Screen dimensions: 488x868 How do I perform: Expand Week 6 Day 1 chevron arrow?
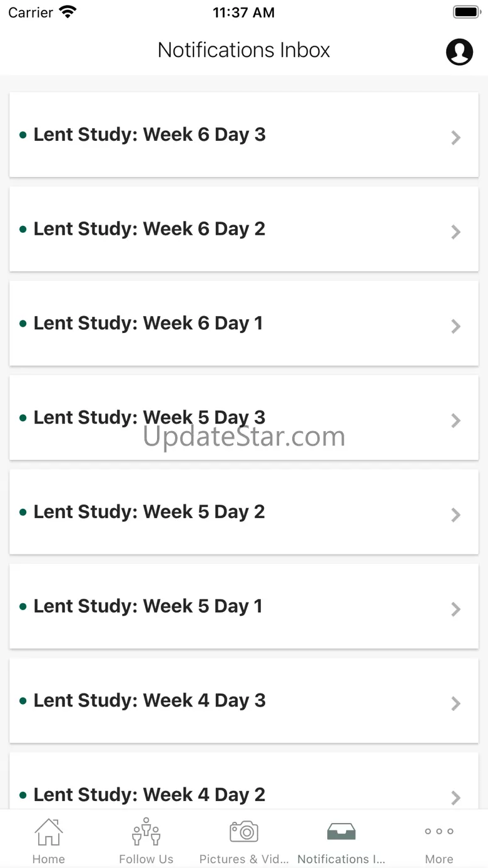456,326
